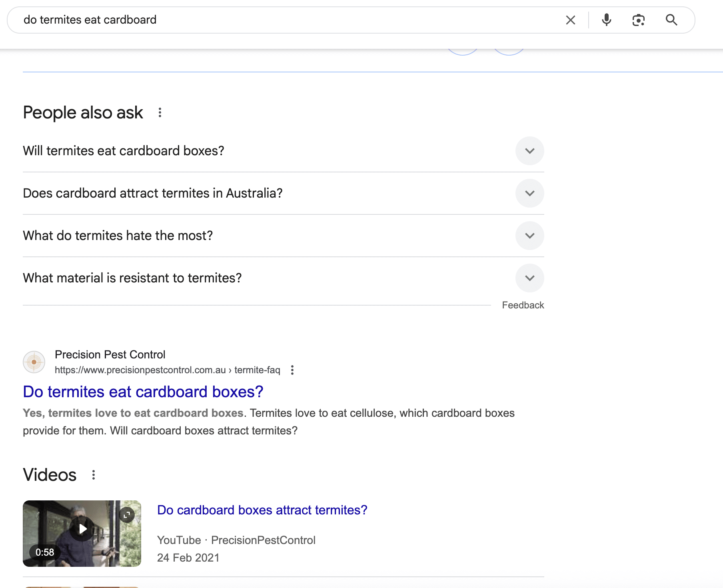Click the Feedback link

523,305
